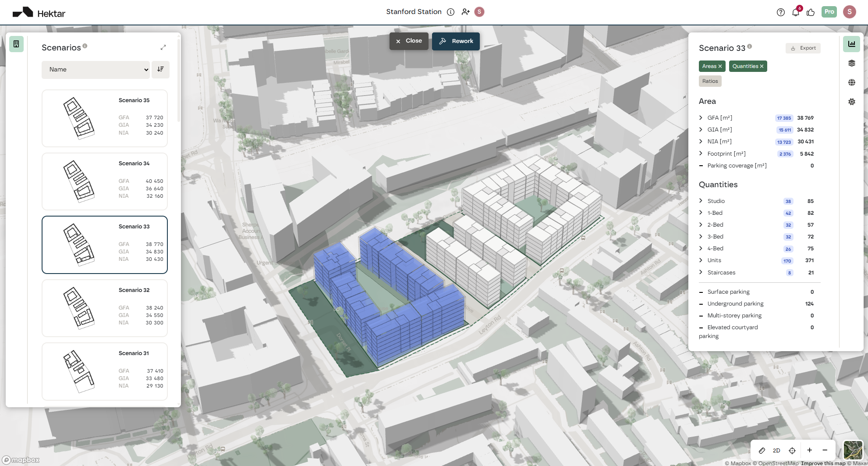Screen dimensions: 868x466
Task: Expand the GFA [m²] row
Action: pyautogui.click(x=701, y=117)
